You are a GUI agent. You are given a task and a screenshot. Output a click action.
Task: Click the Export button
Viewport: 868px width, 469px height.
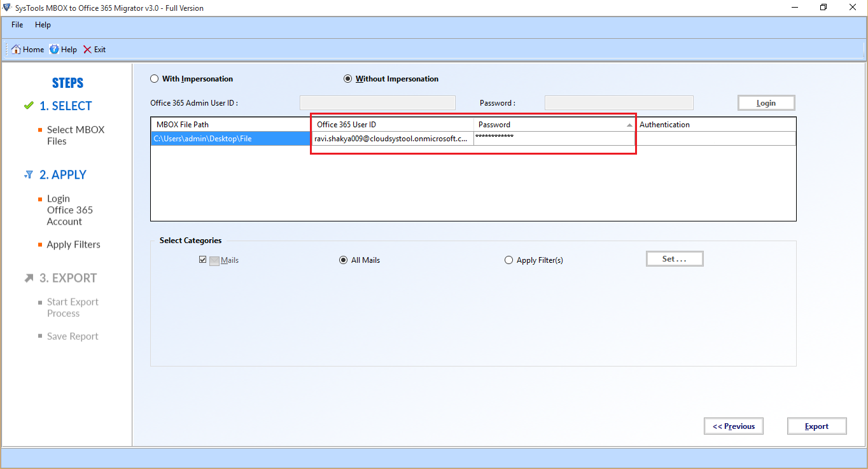[816, 426]
